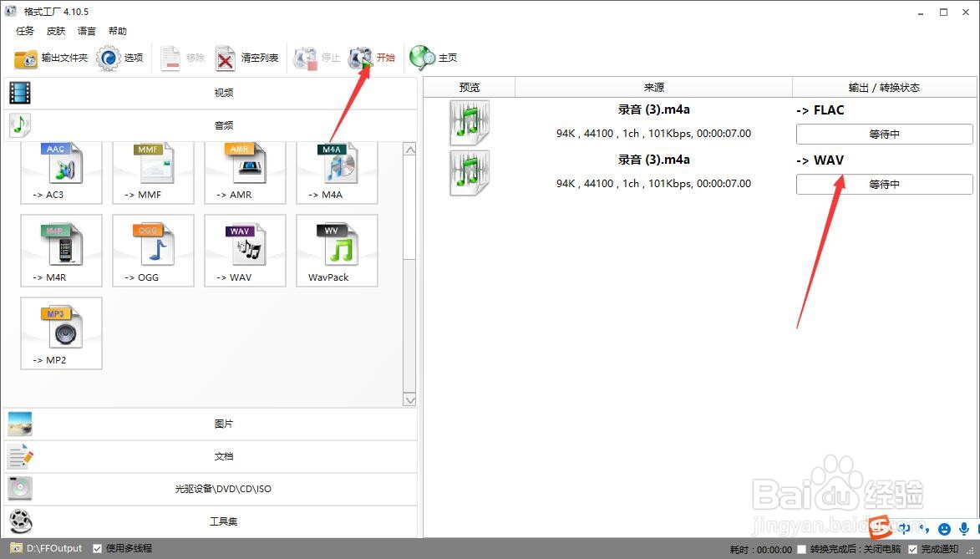The image size is (980, 559).
Task: Click the disc icon for 光驱设备 section
Action: pyautogui.click(x=20, y=489)
